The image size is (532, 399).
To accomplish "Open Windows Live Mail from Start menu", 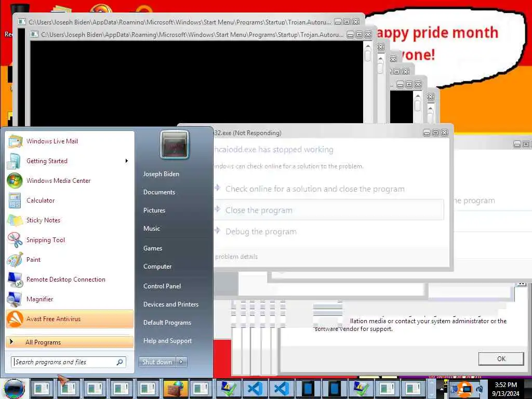I will pyautogui.click(x=70, y=141).
